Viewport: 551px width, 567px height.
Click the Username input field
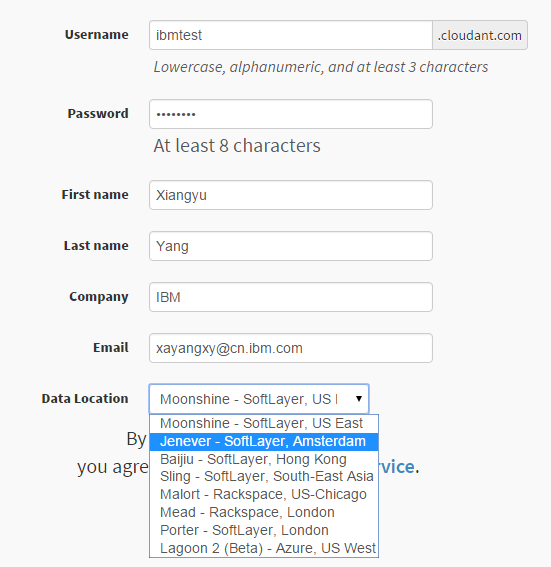[x=291, y=35]
